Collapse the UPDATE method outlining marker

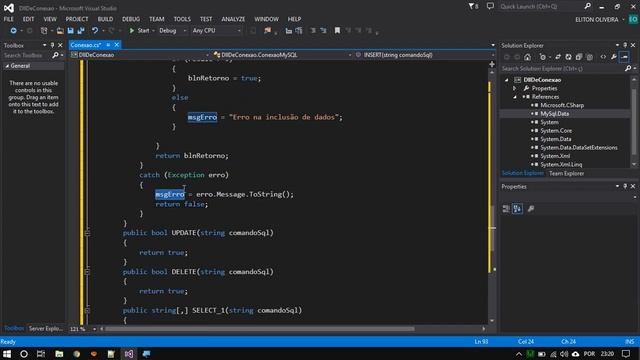[87, 233]
